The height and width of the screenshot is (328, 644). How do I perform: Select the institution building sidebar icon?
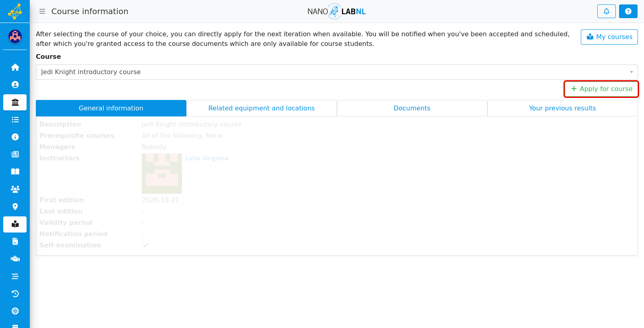(15, 102)
